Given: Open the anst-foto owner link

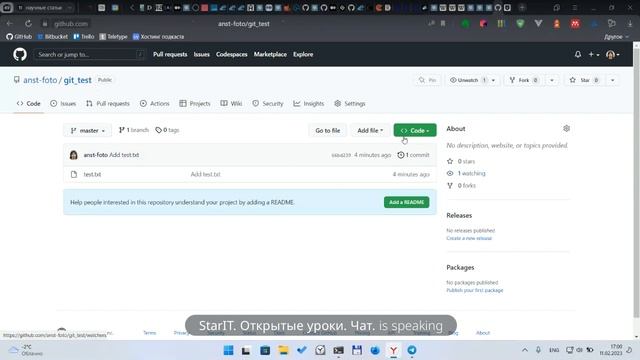Looking at the screenshot, I should [x=40, y=80].
